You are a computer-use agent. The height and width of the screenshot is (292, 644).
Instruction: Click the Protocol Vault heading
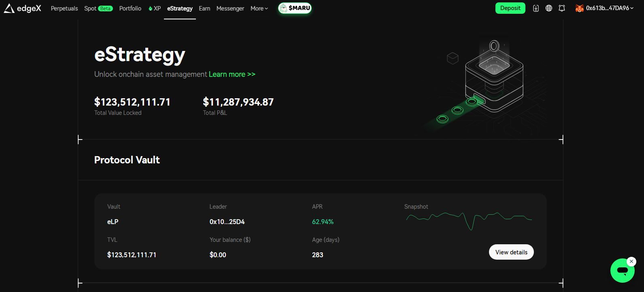[127, 160]
